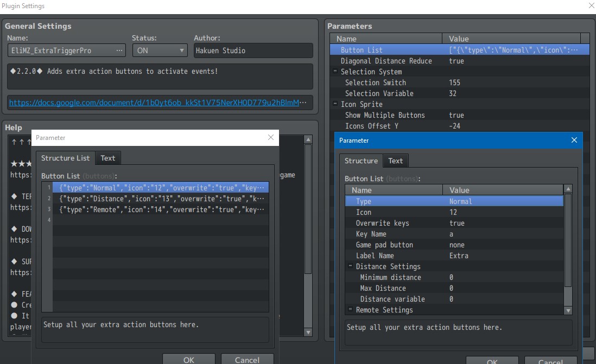Select the Icon row with value 12

pos(454,213)
